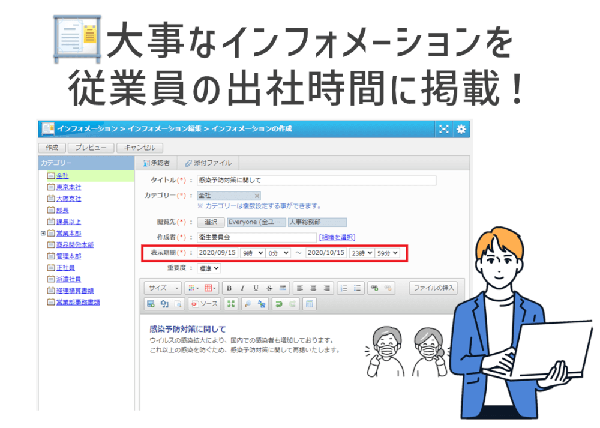Open the find tool in editor
Screen dimensions: 600x428
tap(248, 304)
